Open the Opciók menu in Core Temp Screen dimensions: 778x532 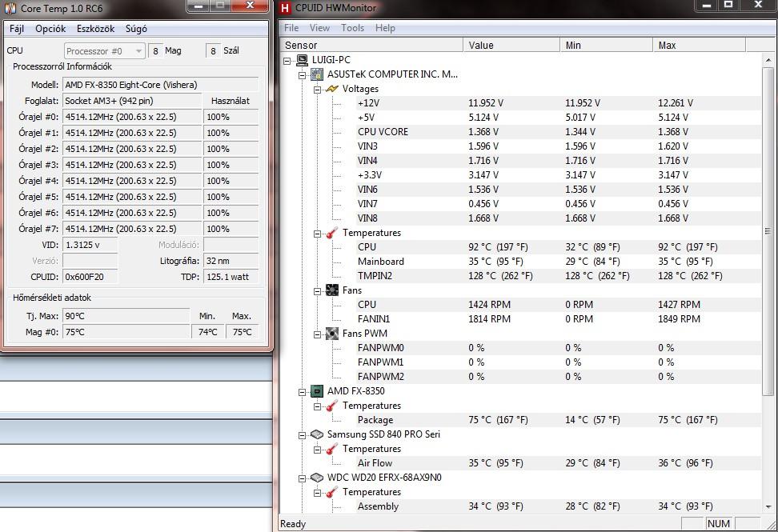[50, 29]
